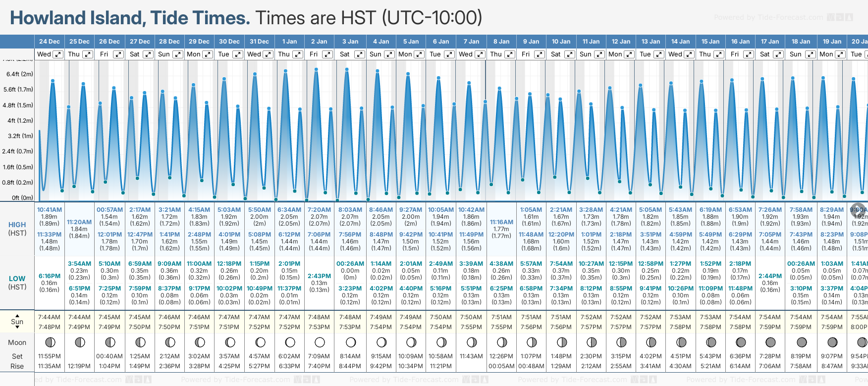868x386 pixels.
Task: Click the expand icon for Tue 6 Jan
Action: [449, 54]
